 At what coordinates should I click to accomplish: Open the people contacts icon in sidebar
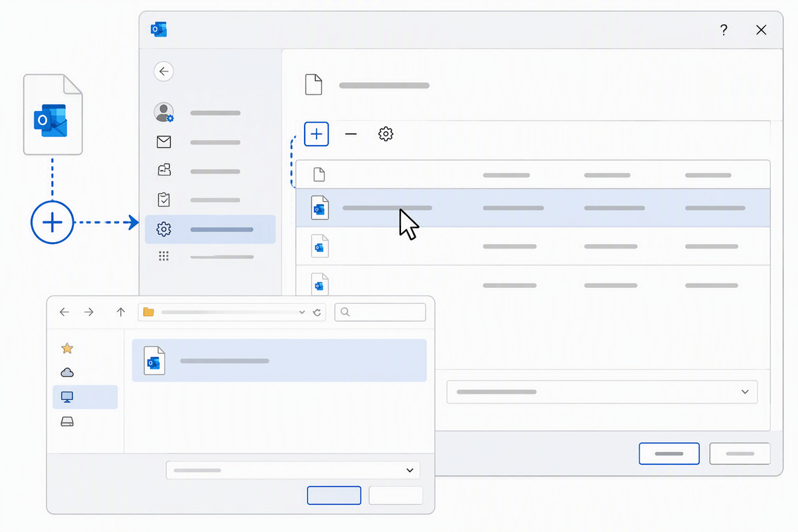[164, 170]
